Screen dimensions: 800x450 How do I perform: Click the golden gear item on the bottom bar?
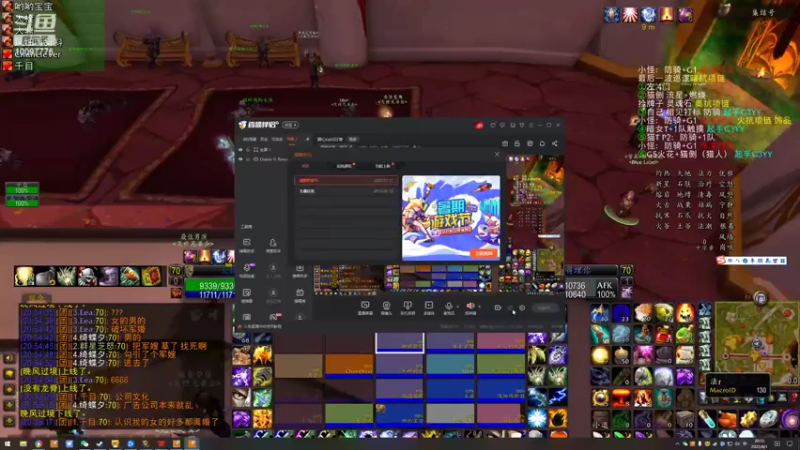pyautogui.click(x=748, y=419)
